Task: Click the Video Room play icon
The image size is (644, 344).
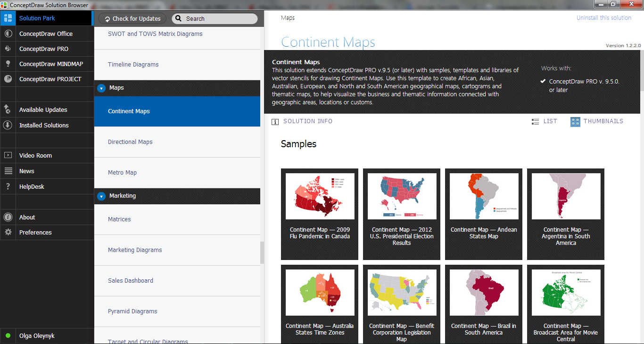Action: (8, 155)
